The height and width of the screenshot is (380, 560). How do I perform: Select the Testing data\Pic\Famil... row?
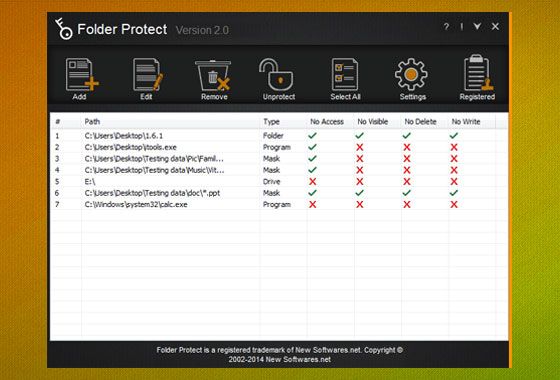click(279, 159)
